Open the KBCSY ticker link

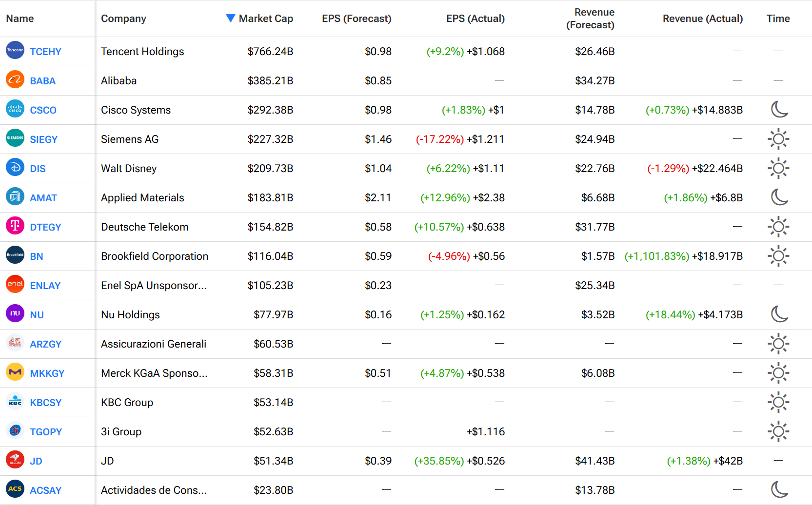point(45,403)
